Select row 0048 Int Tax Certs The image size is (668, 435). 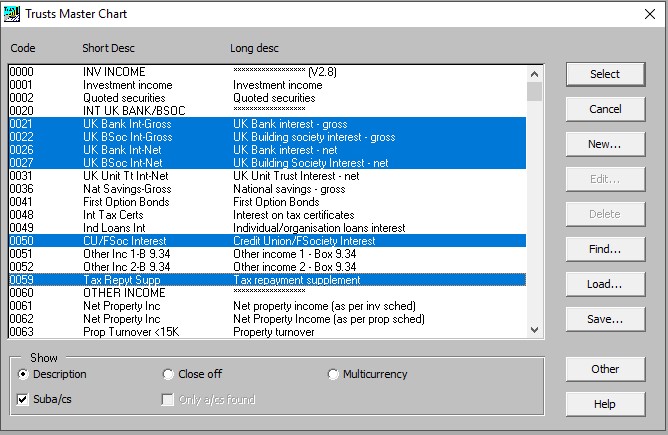(x=268, y=215)
